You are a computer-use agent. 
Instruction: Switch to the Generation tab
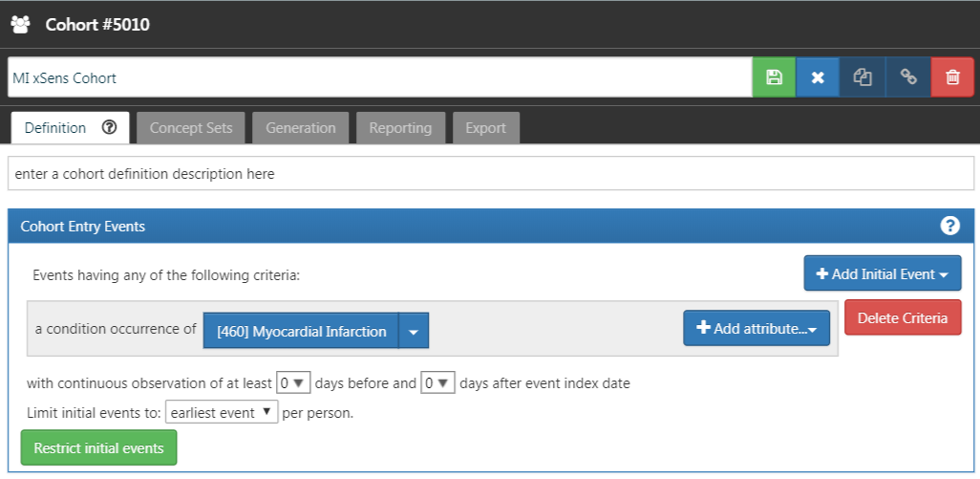click(301, 127)
